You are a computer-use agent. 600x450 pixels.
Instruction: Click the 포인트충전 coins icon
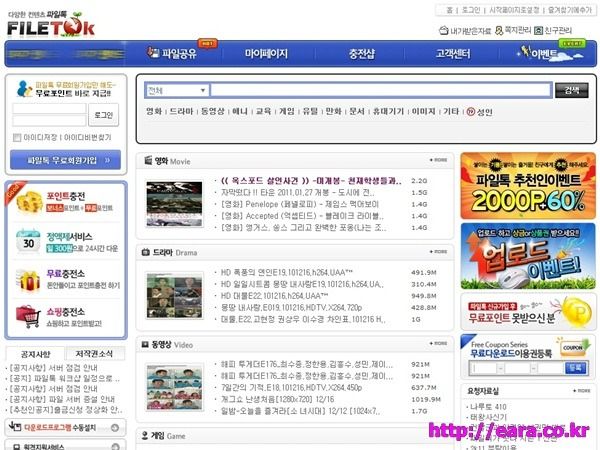[28, 202]
